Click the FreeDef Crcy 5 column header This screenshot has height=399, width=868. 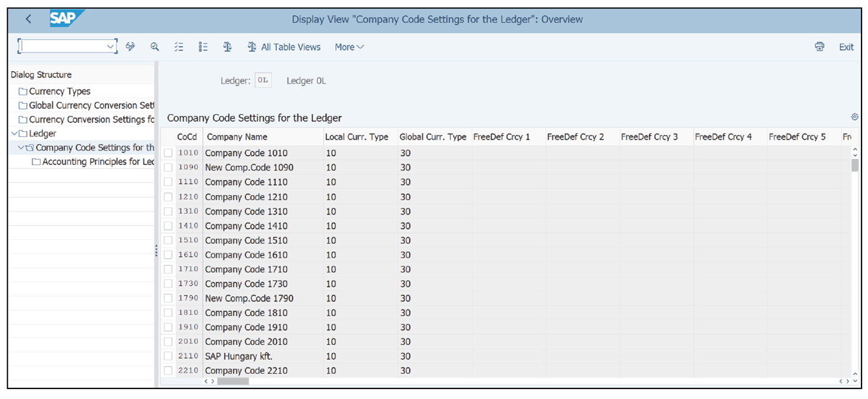(804, 137)
